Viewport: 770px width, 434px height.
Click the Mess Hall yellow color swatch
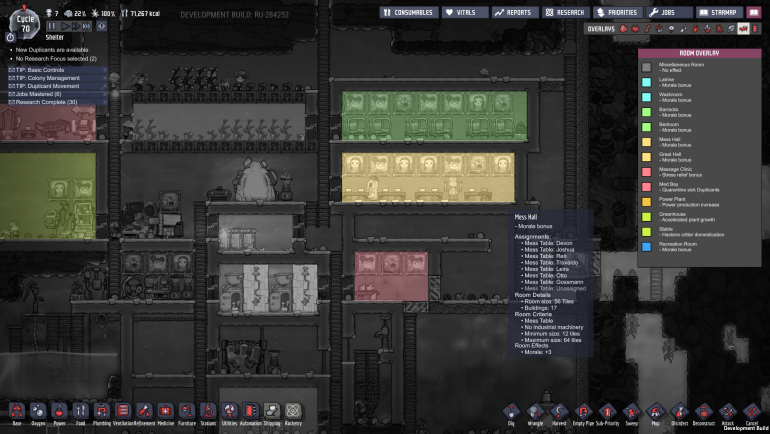click(646, 141)
